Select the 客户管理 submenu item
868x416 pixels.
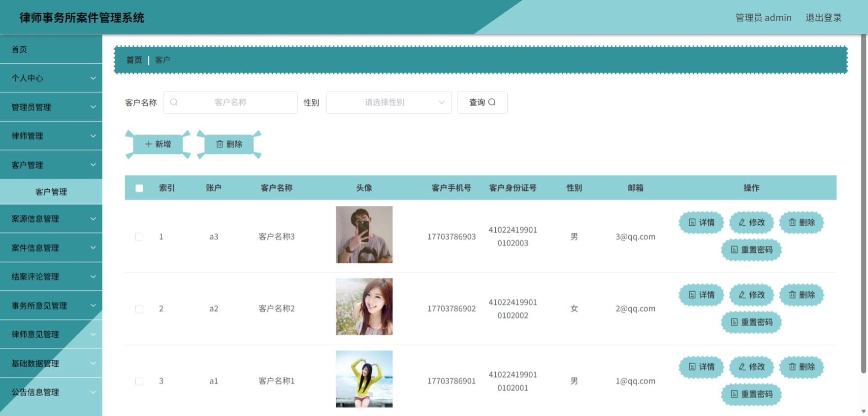coord(51,192)
